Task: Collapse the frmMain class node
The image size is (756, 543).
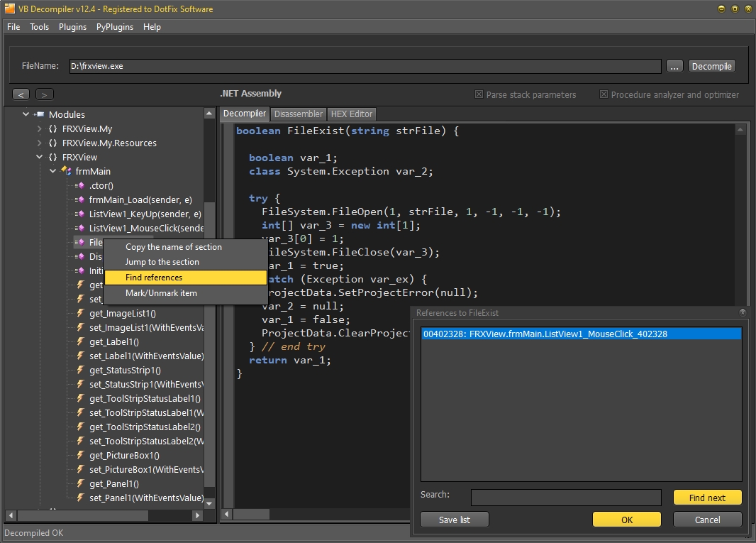Action: click(x=52, y=171)
